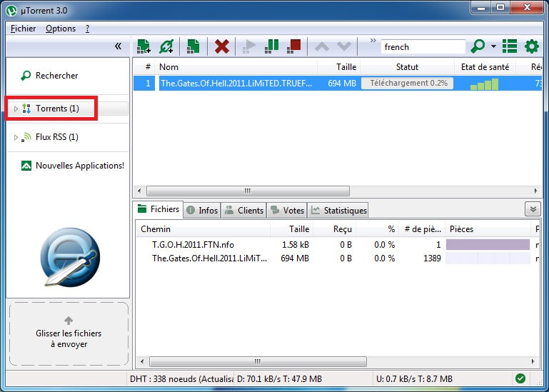Image resolution: width=549 pixels, height=392 pixels.
Task: Sort by Etat de santé column header
Action: click(x=485, y=66)
